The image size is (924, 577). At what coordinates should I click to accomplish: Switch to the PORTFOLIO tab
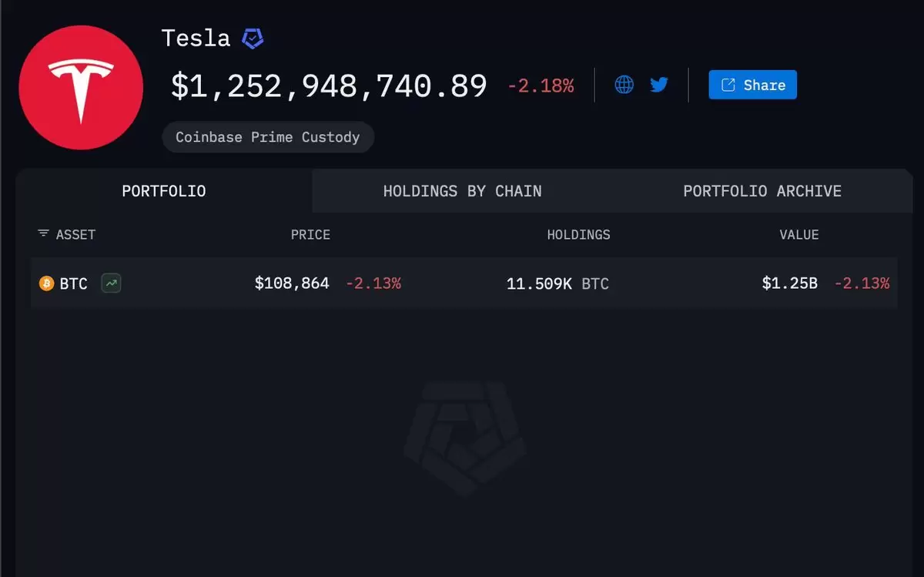[164, 191]
